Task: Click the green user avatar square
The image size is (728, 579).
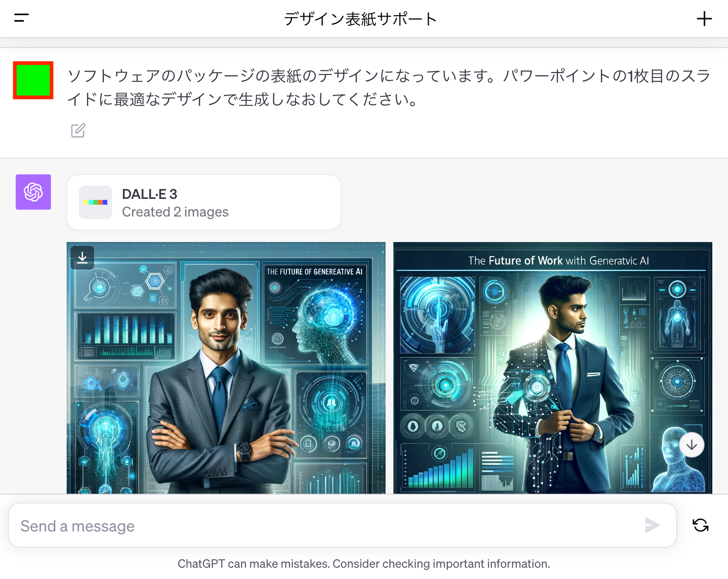Action: point(33,80)
